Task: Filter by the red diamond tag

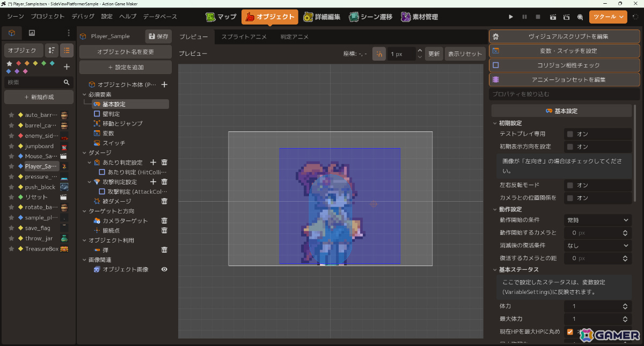Action: point(19,63)
